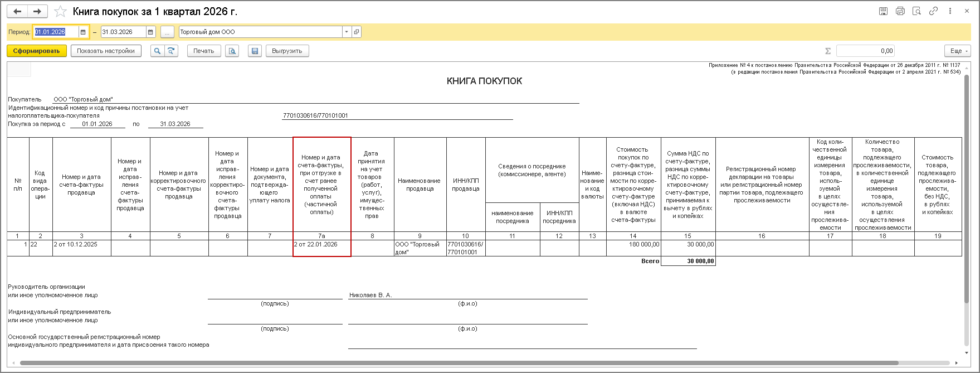The height and width of the screenshot is (373, 980).
Task: Save report with the blue floppy icon
Action: tap(255, 51)
